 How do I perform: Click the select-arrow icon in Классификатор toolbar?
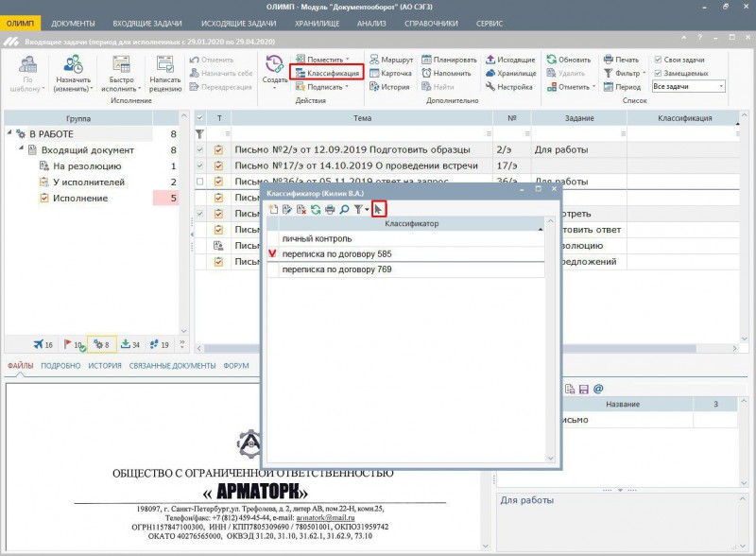[379, 209]
